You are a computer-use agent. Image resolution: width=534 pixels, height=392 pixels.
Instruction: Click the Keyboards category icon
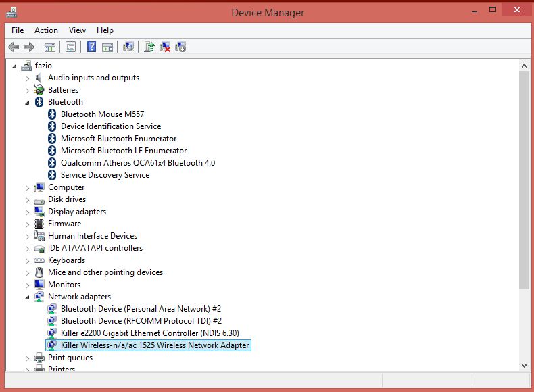tap(39, 260)
